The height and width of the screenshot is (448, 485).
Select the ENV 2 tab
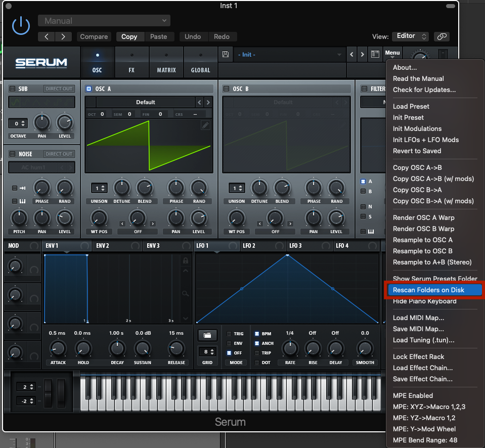pos(117,246)
